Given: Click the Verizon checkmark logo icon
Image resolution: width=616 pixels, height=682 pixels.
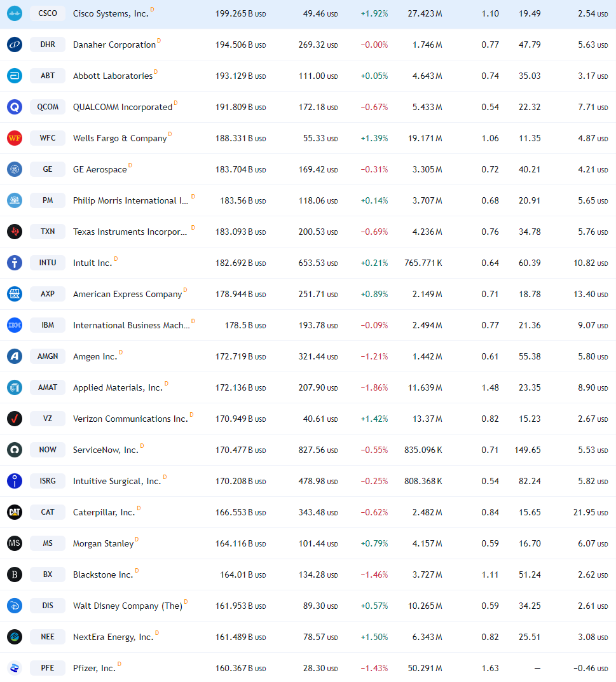Looking at the screenshot, I should [15, 419].
